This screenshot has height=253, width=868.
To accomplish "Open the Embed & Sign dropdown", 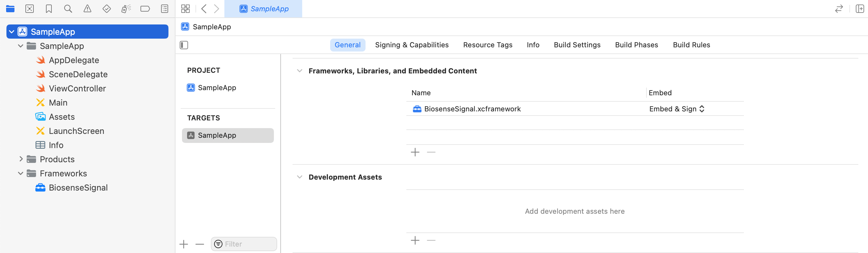I will click(x=677, y=109).
